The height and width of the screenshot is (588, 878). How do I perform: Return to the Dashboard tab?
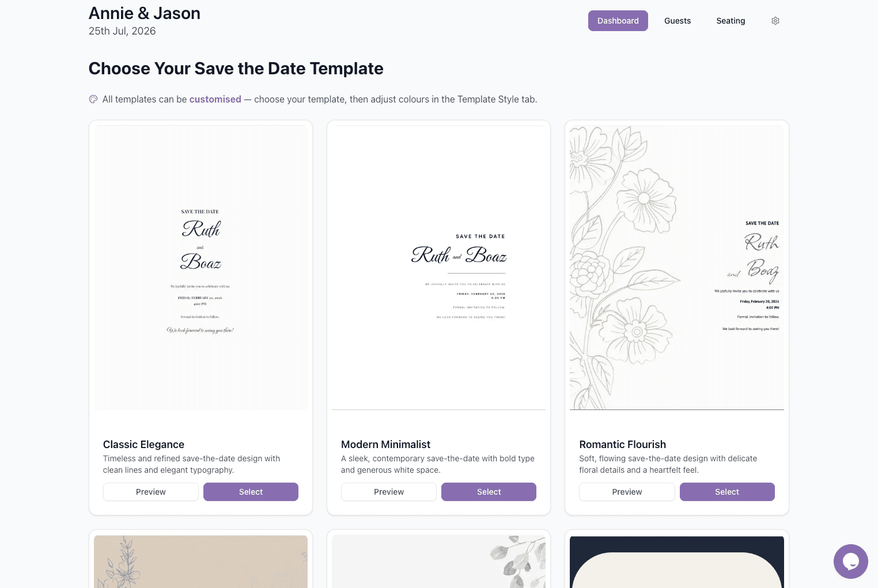pyautogui.click(x=618, y=20)
